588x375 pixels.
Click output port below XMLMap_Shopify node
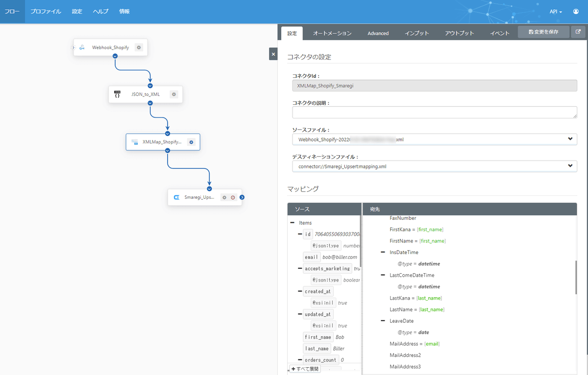click(168, 151)
